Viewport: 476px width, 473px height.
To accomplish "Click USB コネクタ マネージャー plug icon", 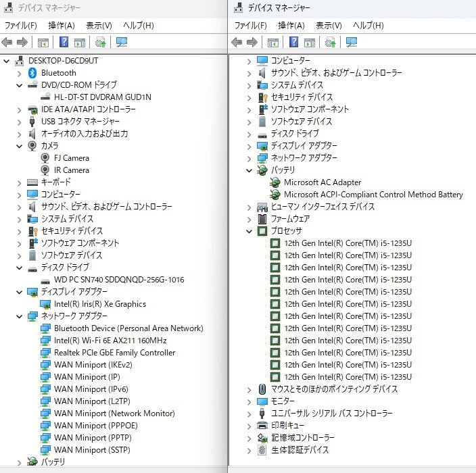I will (x=32, y=122).
